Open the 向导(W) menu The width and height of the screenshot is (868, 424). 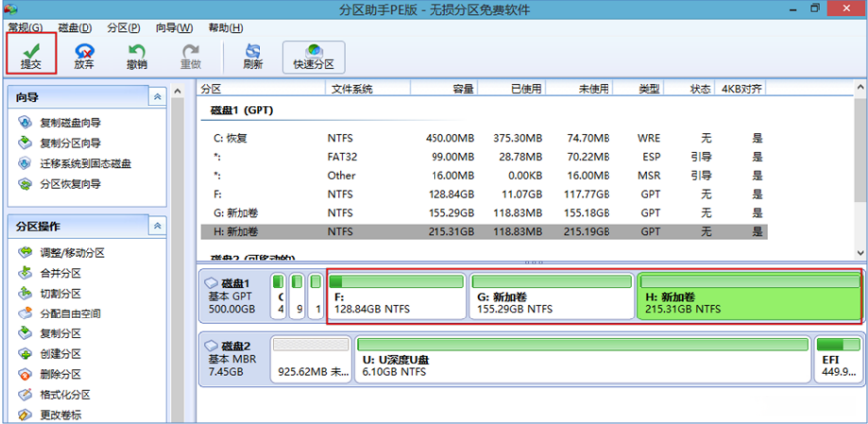[x=174, y=27]
